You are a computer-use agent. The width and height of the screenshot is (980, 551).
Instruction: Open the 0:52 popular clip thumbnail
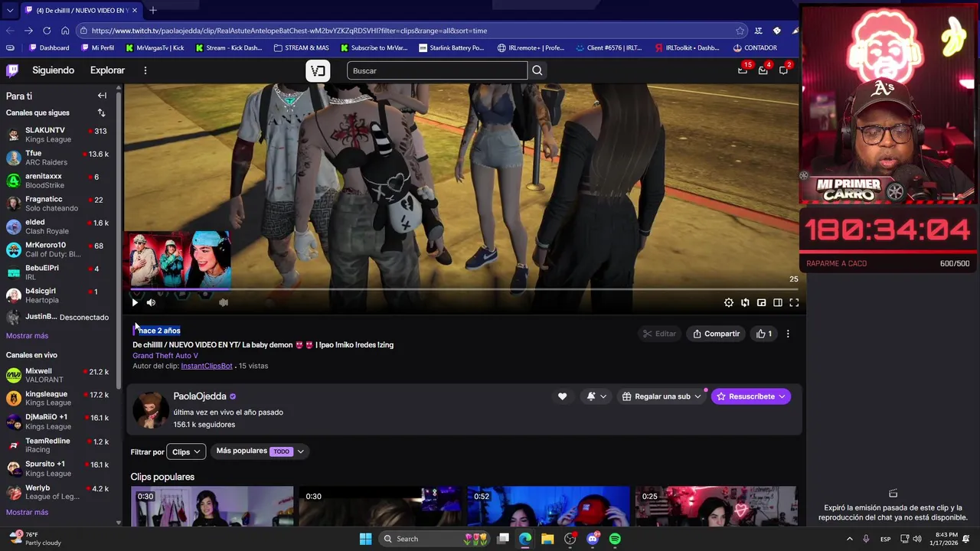tap(548, 507)
